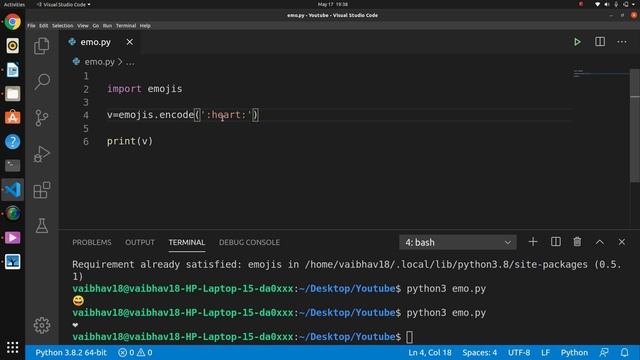Open the system status menu in the top bar

click(616, 4)
